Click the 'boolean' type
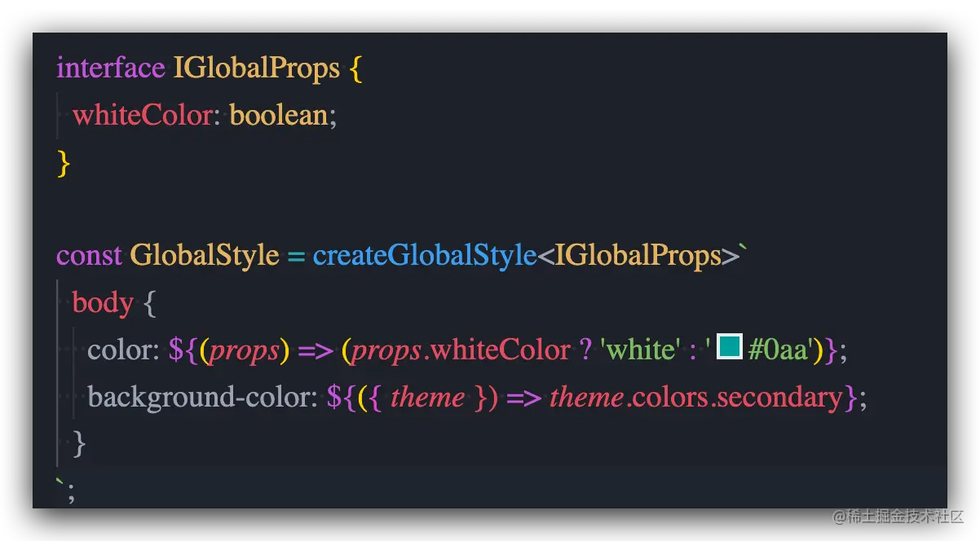 (279, 115)
